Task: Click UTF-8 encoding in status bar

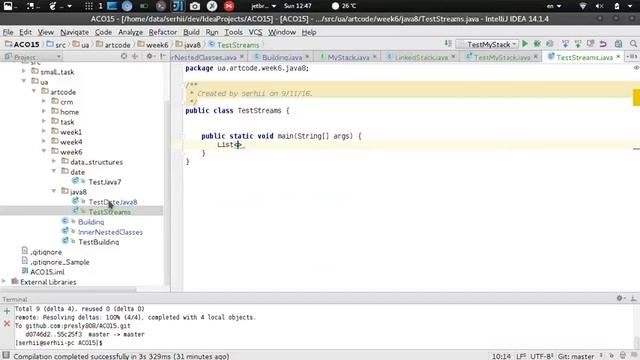Action: tap(541, 356)
